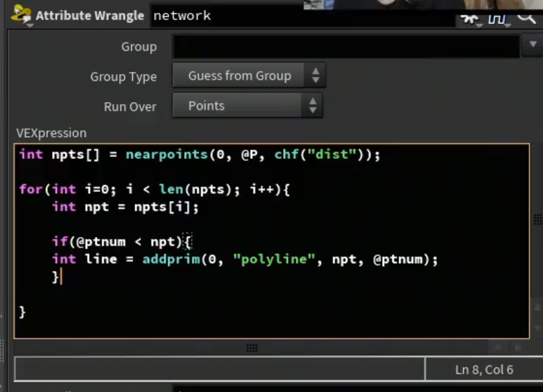Click the magnifying glass search icon

527,18
